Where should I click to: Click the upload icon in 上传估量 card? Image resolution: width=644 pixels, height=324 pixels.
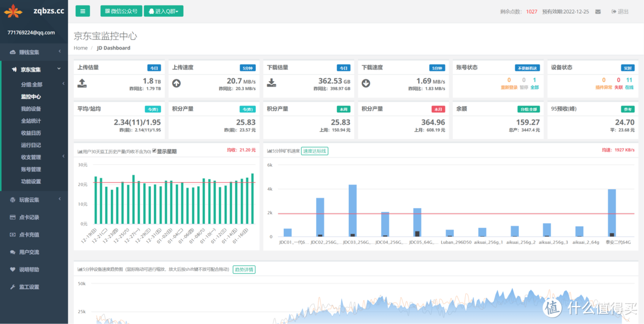82,83
